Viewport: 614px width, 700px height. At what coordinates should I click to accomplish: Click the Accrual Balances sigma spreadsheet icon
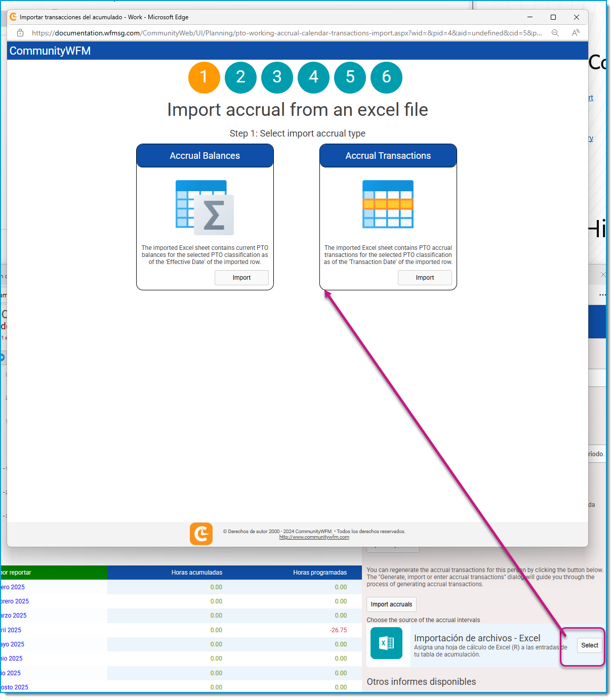(x=204, y=207)
